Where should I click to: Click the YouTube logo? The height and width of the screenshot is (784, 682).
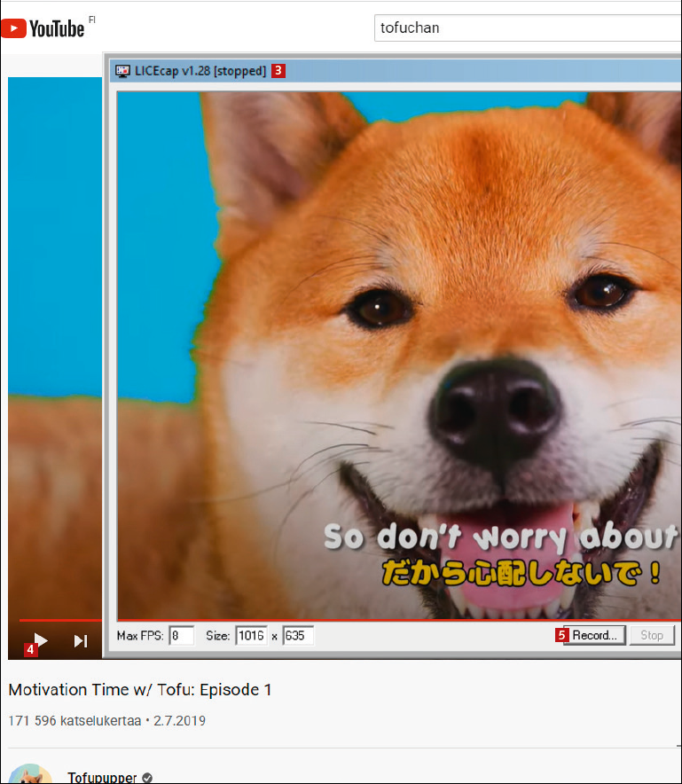pyautogui.click(x=43, y=28)
